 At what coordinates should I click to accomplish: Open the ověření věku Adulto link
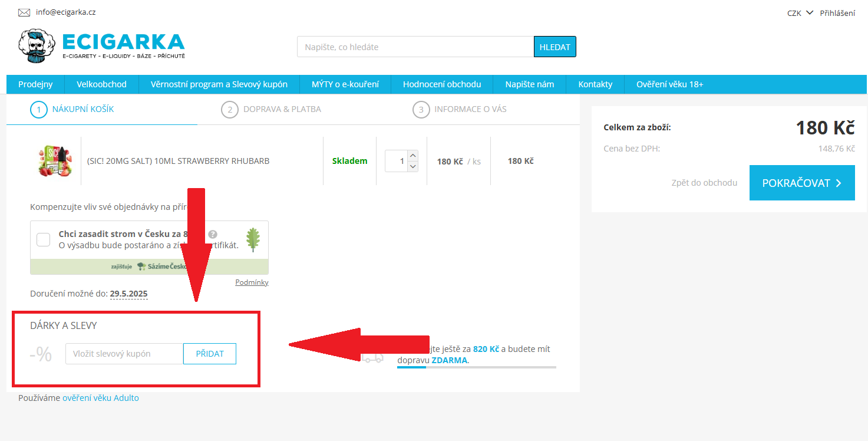101,398
